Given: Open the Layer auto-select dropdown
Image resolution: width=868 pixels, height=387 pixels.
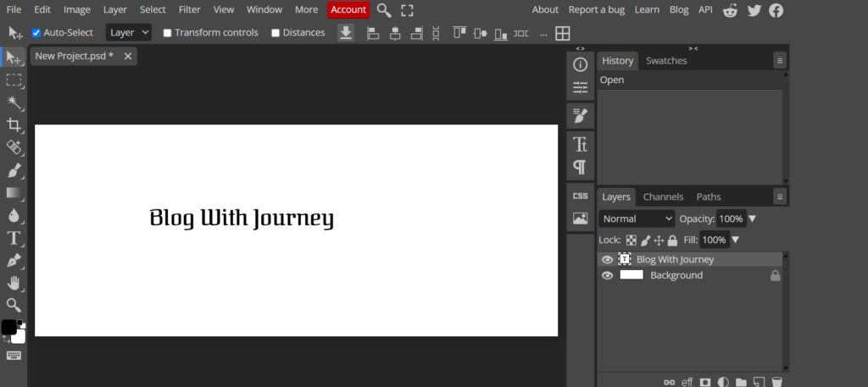Looking at the screenshot, I should (129, 33).
